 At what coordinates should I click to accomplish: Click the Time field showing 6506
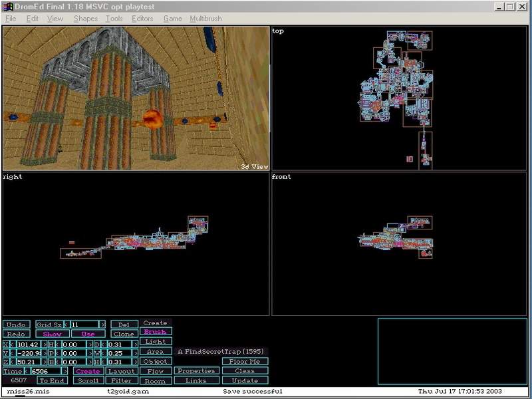tap(47, 371)
